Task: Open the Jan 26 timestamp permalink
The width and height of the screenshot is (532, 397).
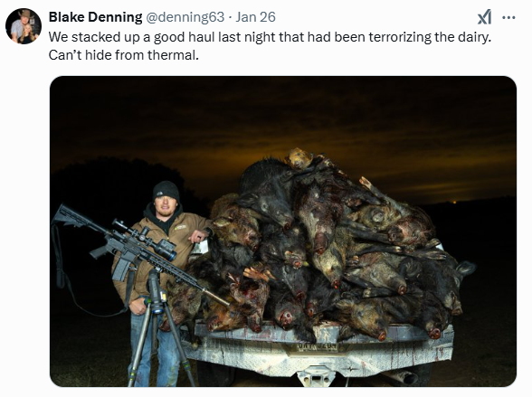Action: [255, 17]
